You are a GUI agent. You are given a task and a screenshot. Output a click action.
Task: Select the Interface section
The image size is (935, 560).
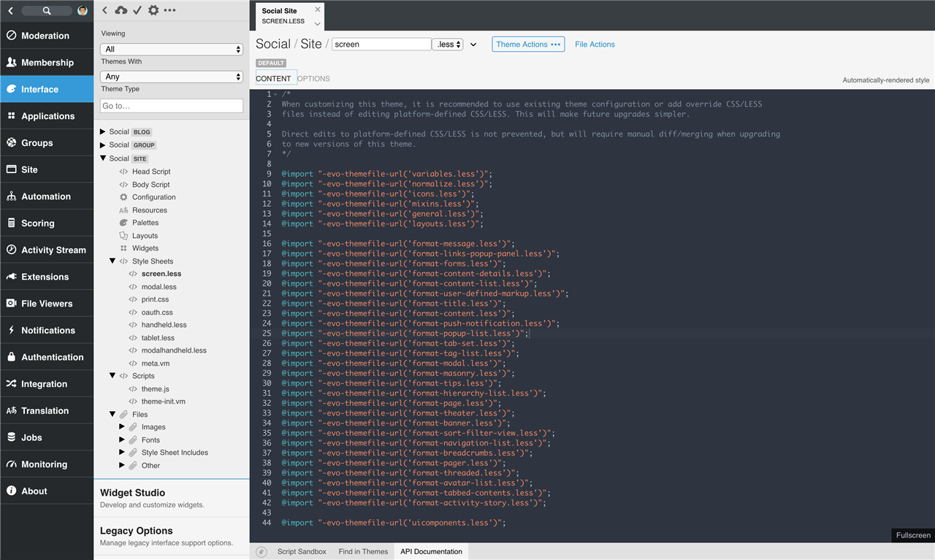point(47,89)
